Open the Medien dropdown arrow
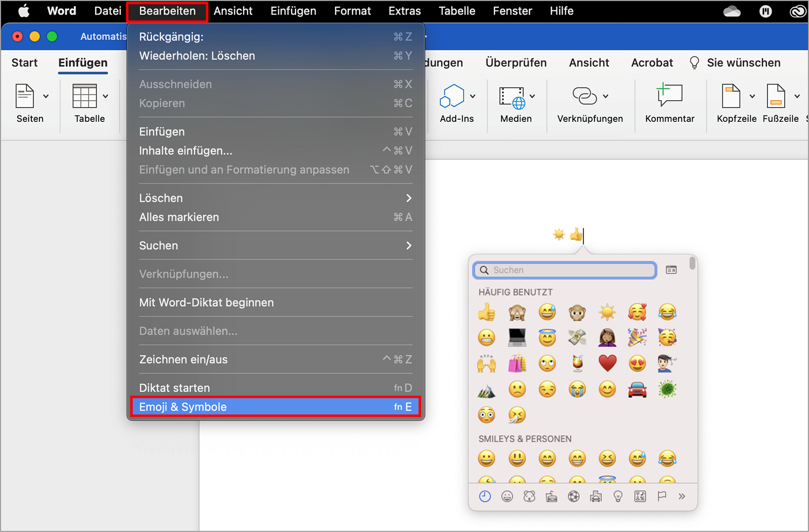Screen dimensions: 809x532 click(x=532, y=96)
